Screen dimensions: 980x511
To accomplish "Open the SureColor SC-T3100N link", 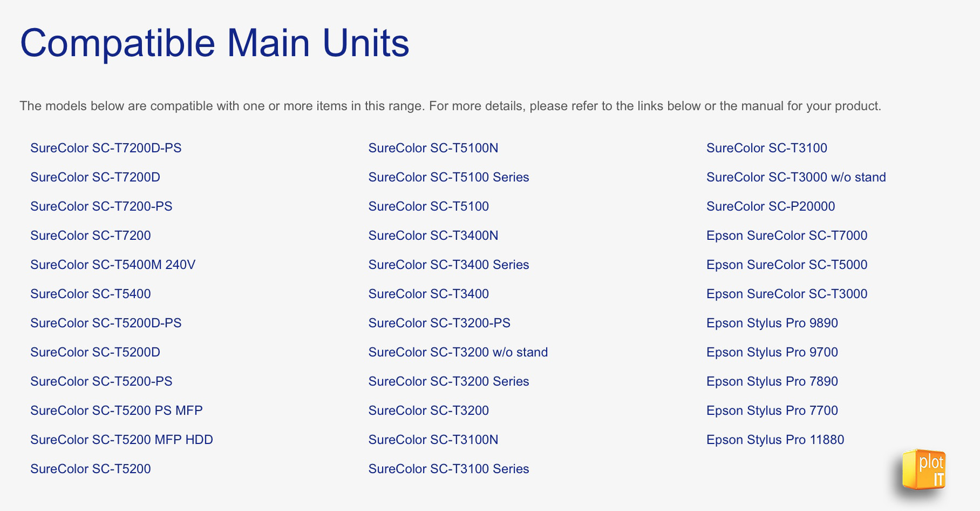I will coord(433,440).
